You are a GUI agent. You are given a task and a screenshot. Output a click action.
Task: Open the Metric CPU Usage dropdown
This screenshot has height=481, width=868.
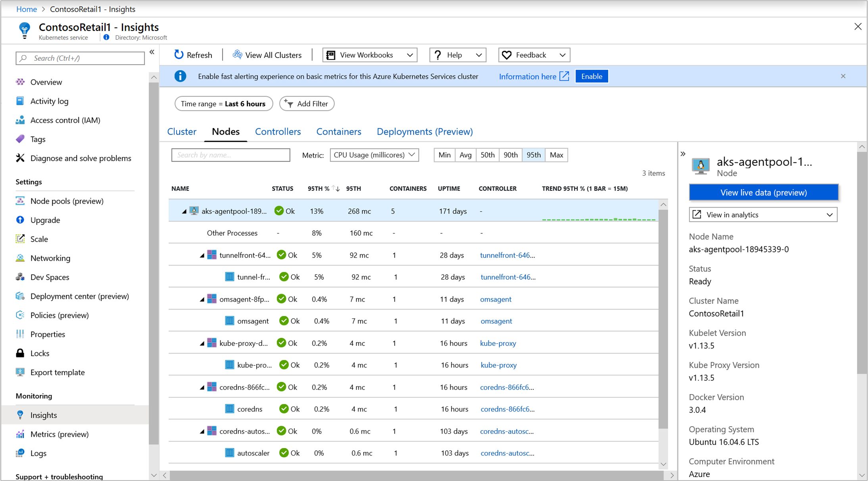tap(374, 155)
